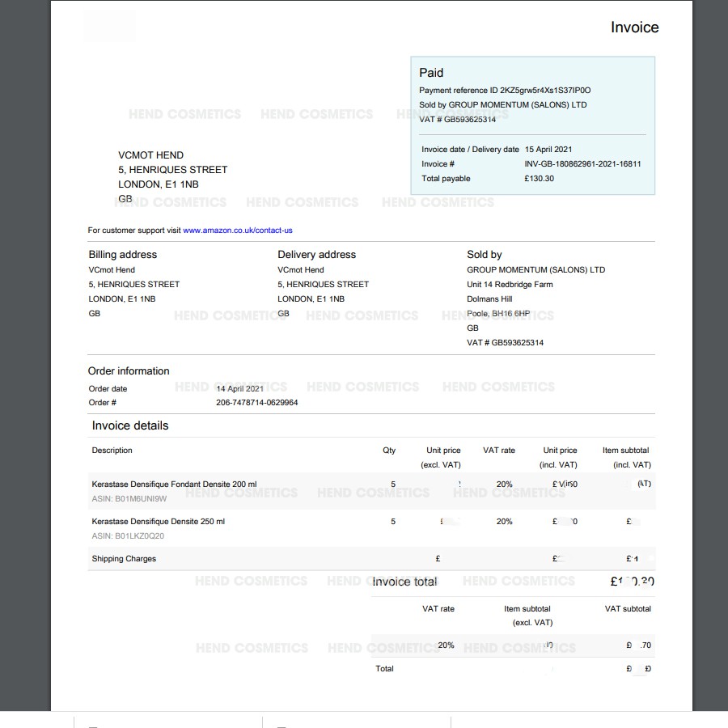Viewport: 728px width, 728px height.
Task: Click the 'Invoice details' heading
Action: pyautogui.click(x=130, y=425)
